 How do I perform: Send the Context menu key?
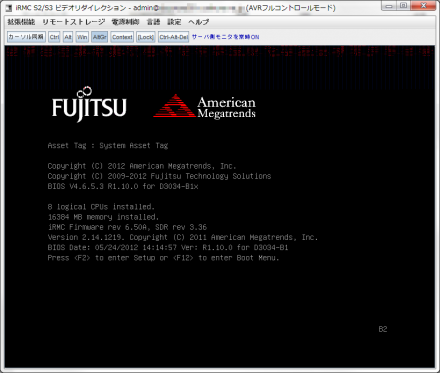(122, 37)
